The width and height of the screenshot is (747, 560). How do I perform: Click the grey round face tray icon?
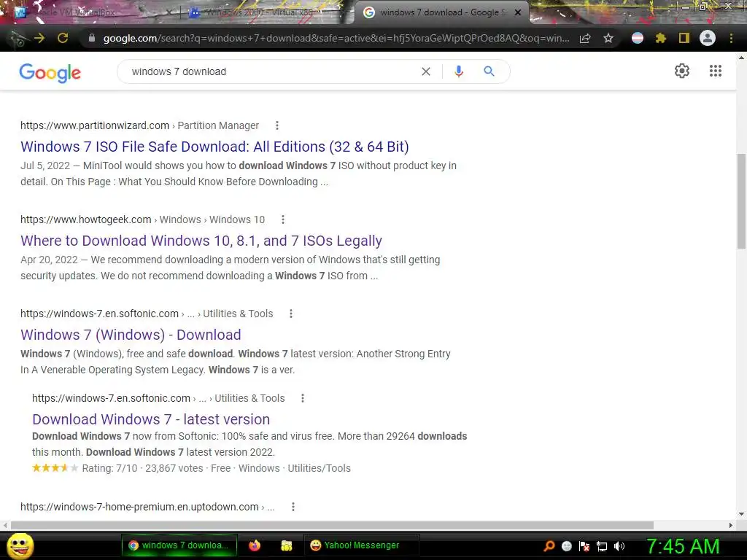(x=566, y=546)
